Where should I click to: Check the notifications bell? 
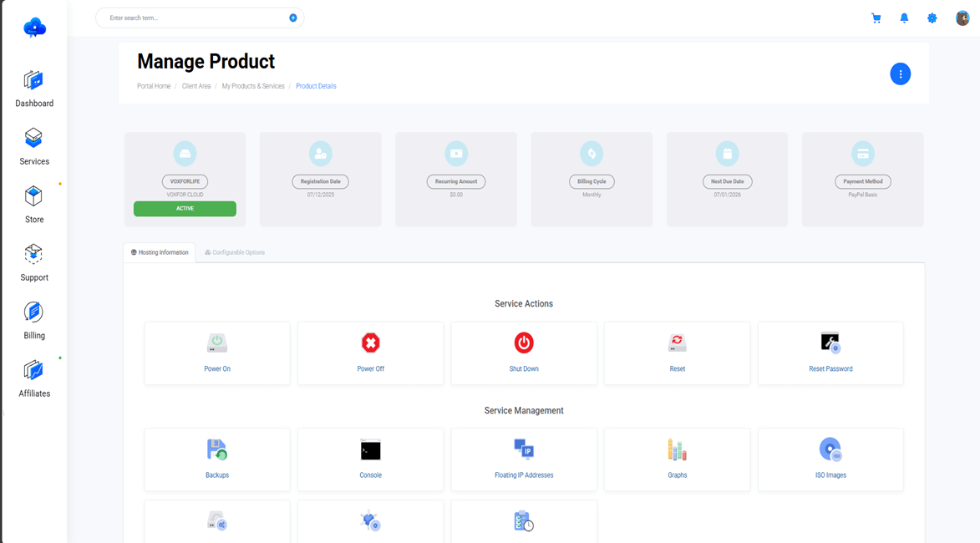point(904,18)
